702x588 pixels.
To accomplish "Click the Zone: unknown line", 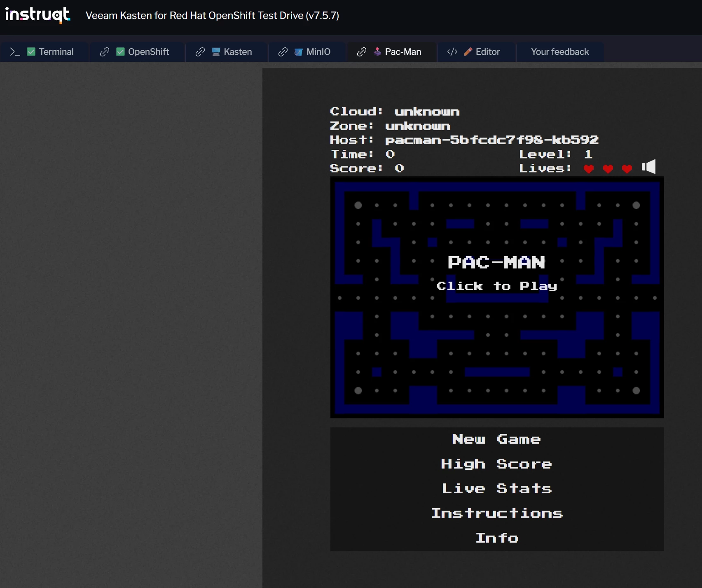I will pos(390,126).
